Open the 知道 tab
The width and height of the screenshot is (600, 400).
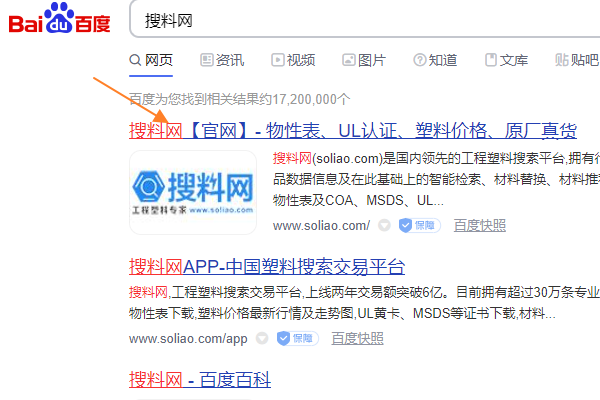pos(435,60)
